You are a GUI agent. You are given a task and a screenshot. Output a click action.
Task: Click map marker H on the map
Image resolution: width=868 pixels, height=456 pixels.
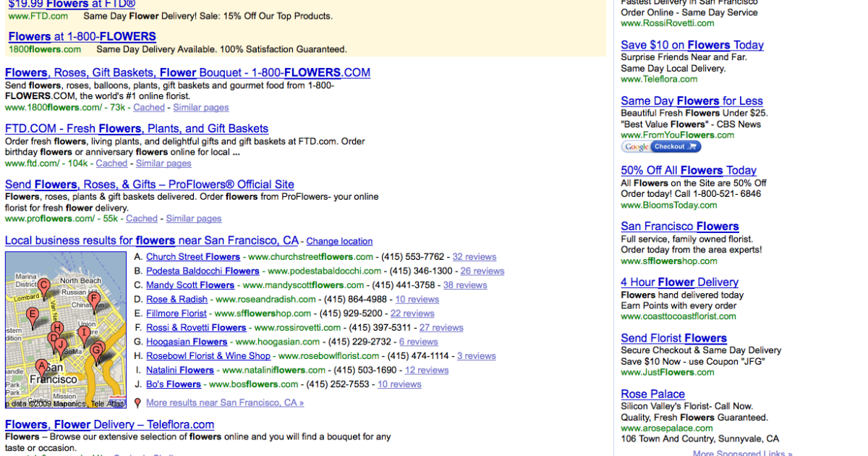coord(57,329)
